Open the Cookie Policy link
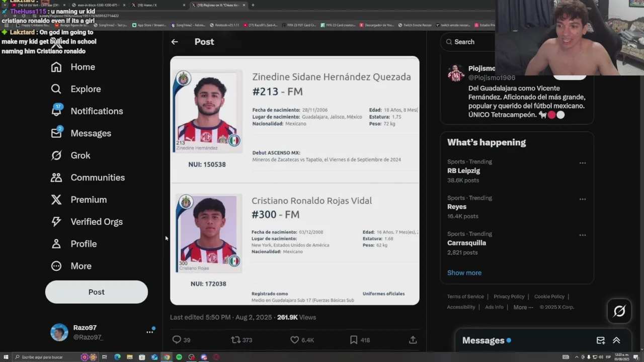The width and height of the screenshot is (644, 362). (x=549, y=297)
